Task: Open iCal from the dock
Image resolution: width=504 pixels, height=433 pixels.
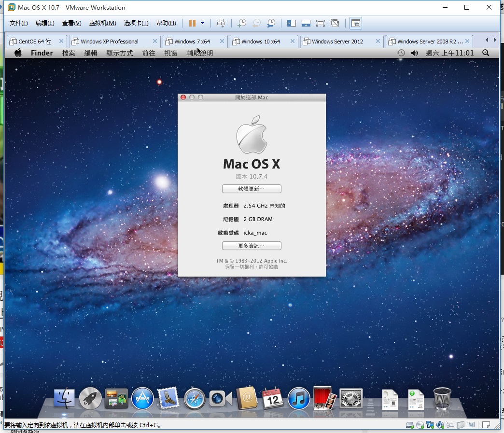Action: click(x=273, y=399)
